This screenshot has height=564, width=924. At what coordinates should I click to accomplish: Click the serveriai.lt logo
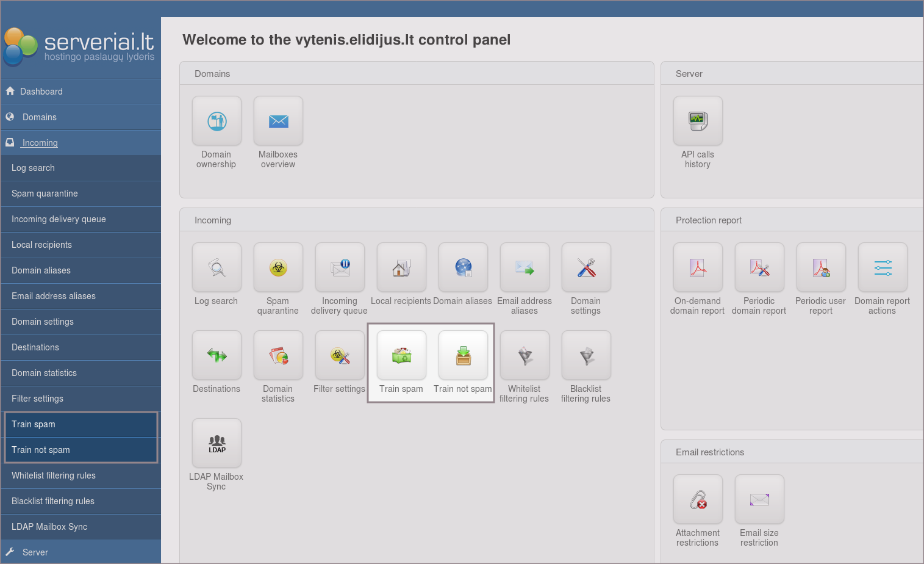click(79, 46)
